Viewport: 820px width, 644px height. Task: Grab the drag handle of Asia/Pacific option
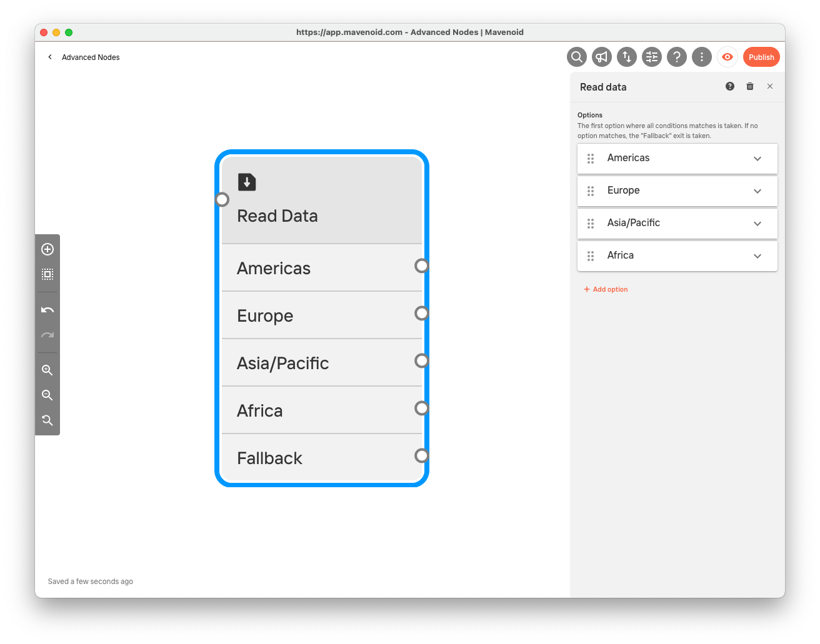click(591, 224)
